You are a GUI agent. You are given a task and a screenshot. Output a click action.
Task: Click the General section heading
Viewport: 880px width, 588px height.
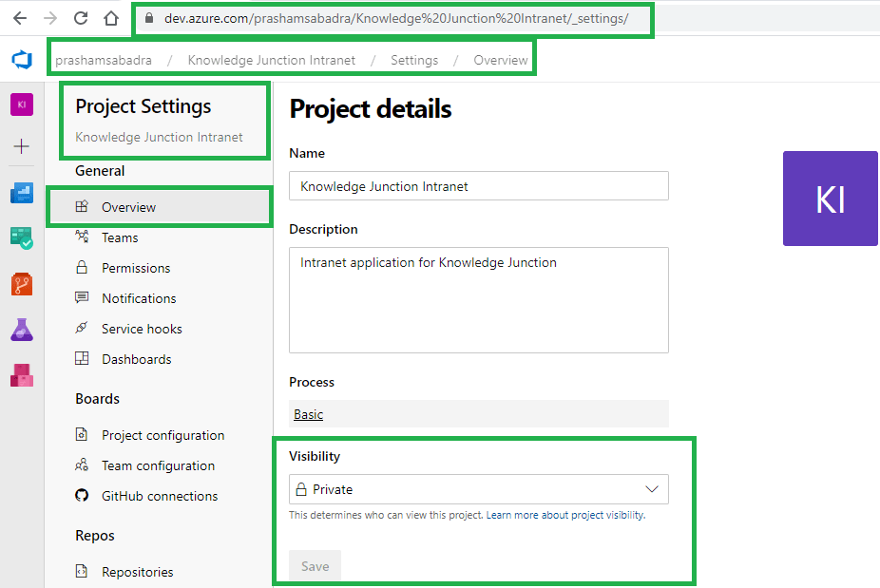click(100, 171)
